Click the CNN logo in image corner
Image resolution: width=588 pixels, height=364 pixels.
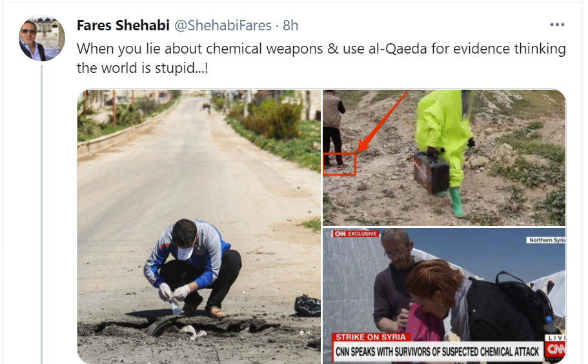tap(555, 349)
